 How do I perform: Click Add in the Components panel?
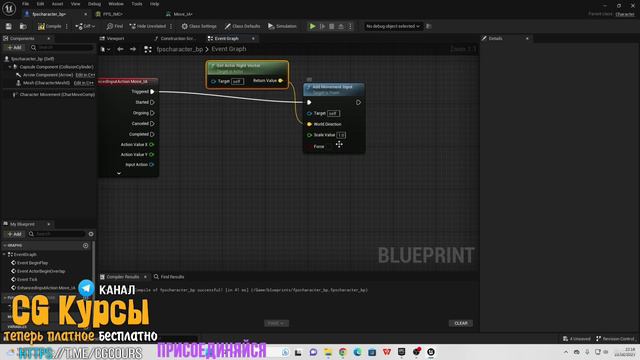(14, 48)
